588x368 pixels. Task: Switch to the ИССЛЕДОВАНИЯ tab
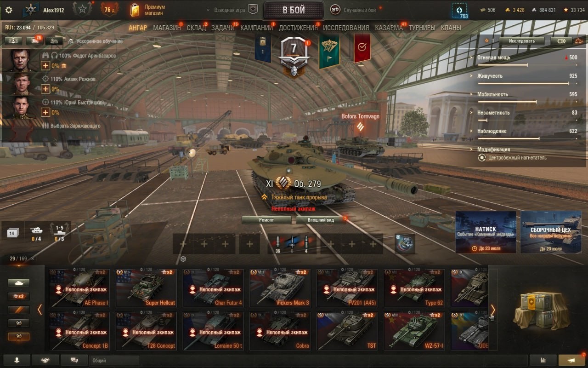[x=346, y=28]
